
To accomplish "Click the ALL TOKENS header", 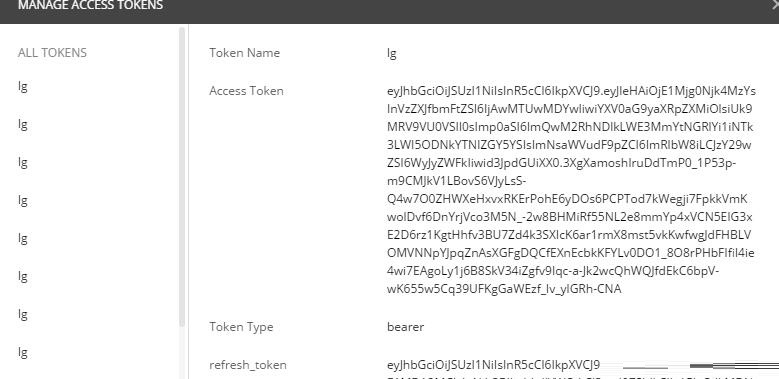I will coord(52,53).
